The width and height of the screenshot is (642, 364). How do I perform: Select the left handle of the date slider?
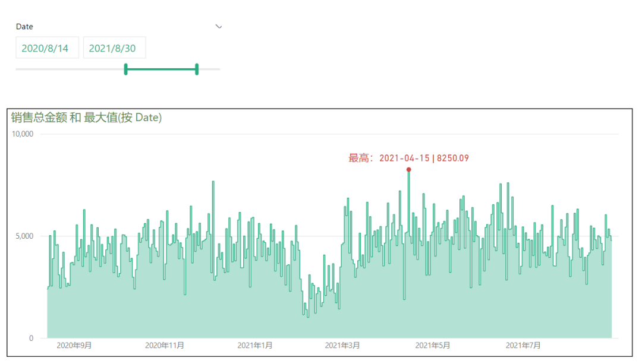click(125, 69)
